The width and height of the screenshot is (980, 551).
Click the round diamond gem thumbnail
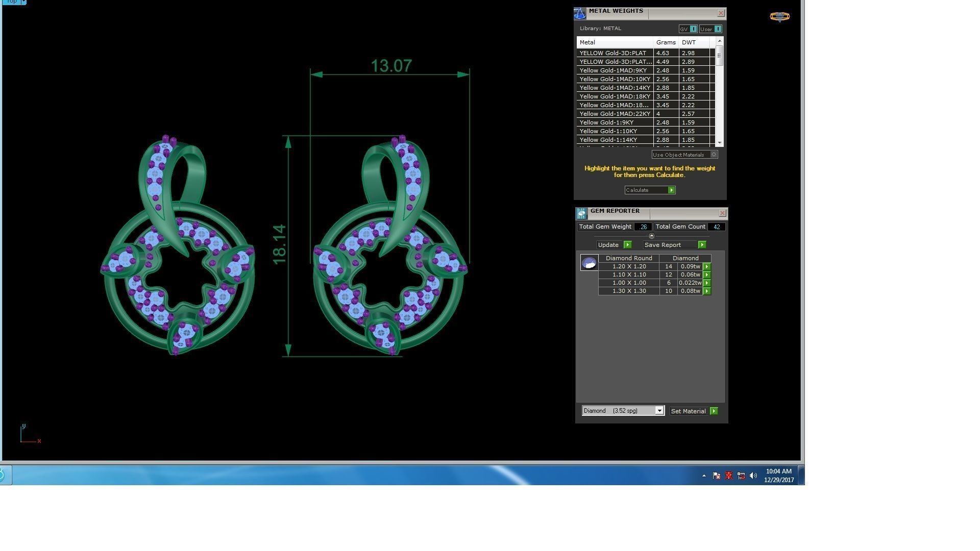(589, 263)
